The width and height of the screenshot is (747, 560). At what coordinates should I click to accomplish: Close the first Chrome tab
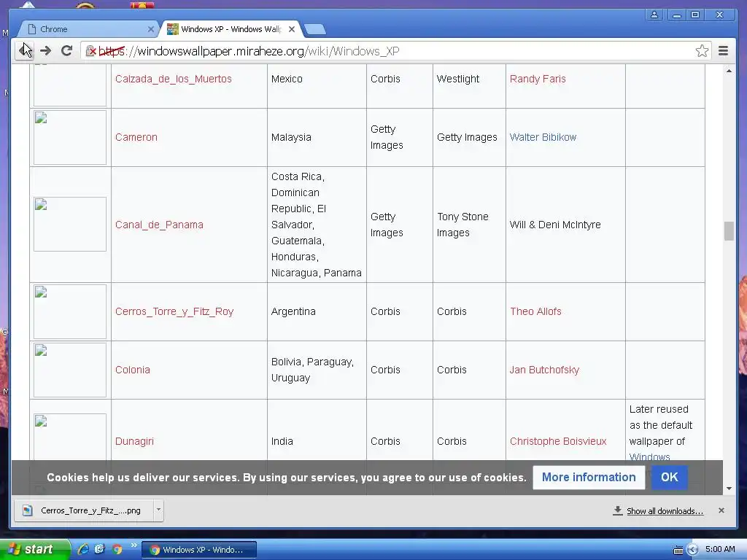[150, 29]
